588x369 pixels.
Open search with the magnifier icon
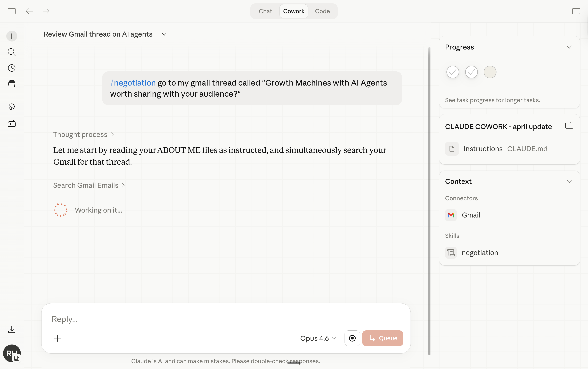(x=11, y=52)
